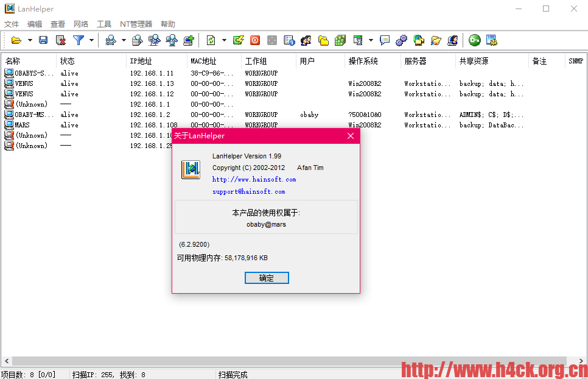Click the computer with user icon
588x379 pixels.
[x=453, y=40]
